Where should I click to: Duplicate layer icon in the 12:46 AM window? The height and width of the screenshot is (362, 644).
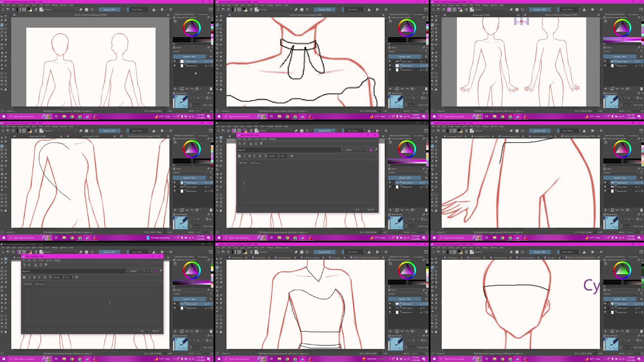point(612,210)
